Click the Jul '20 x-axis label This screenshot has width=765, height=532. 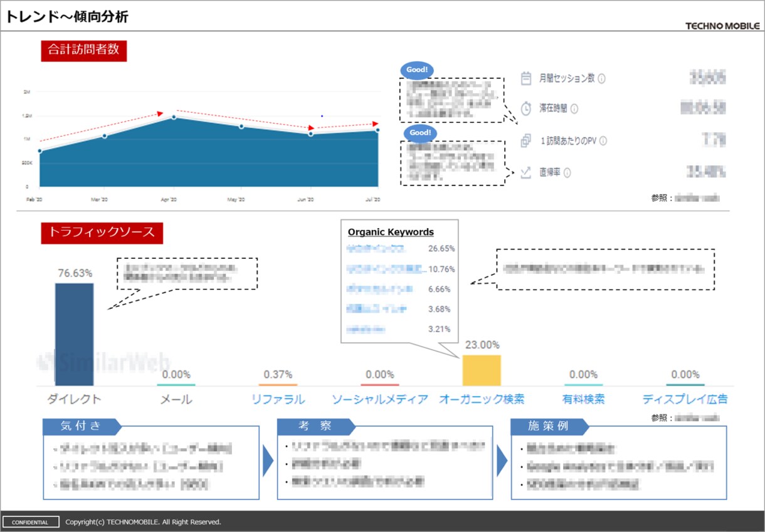(373, 200)
